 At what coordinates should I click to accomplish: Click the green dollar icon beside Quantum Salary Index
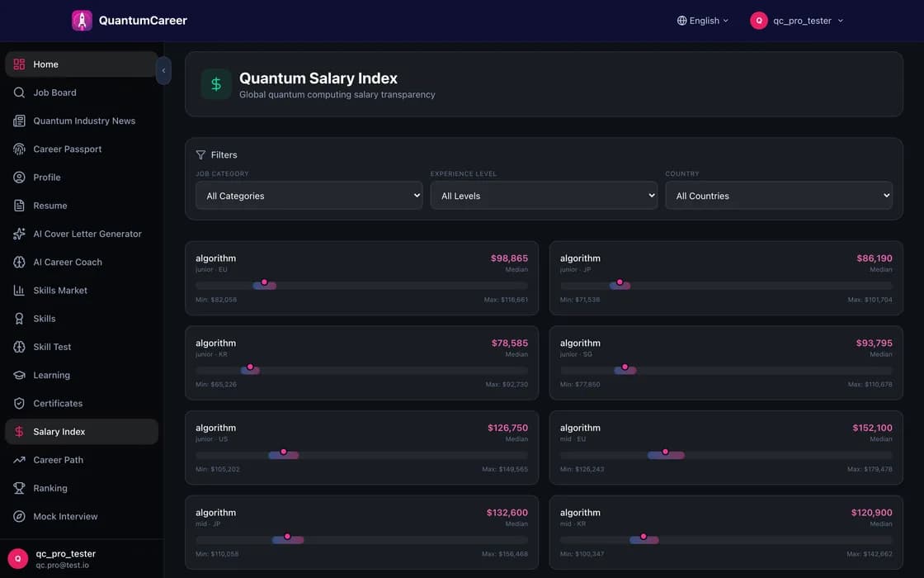pyautogui.click(x=216, y=84)
